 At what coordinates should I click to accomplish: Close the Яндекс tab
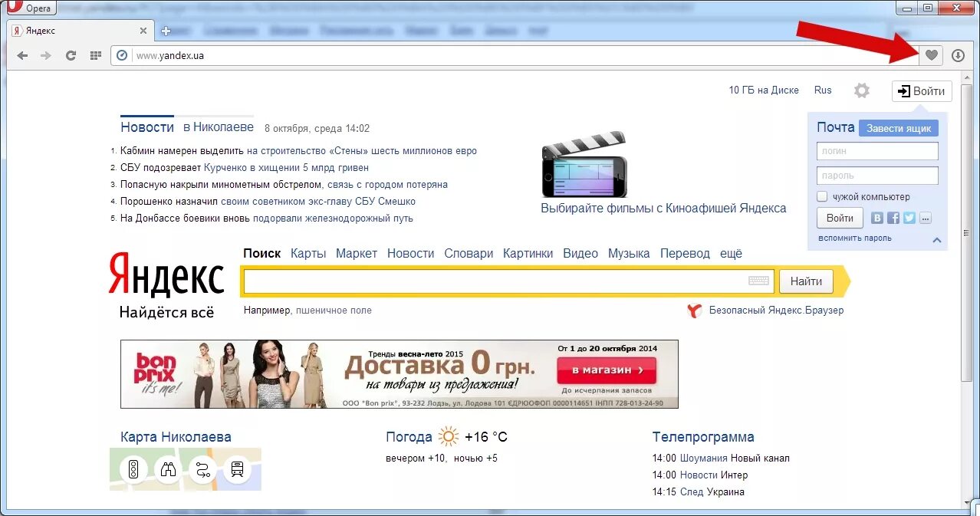(x=143, y=31)
